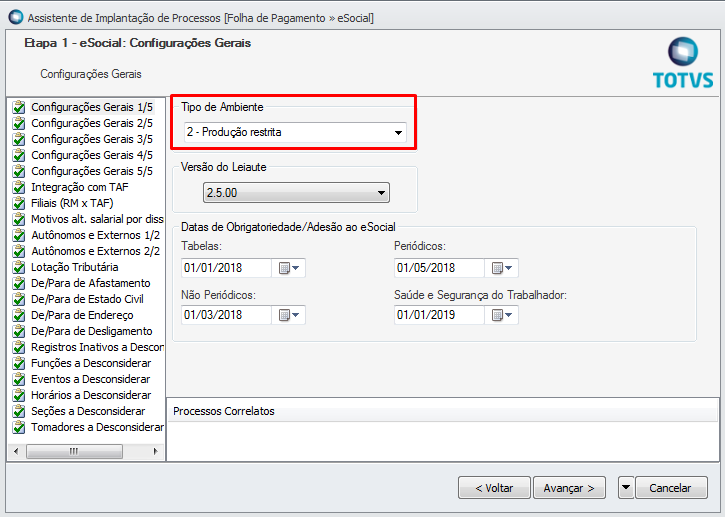Image resolution: width=725 pixels, height=517 pixels.
Task: Click checkmark icon beside Configurações Gerais 3/5
Action: pyautogui.click(x=19, y=139)
